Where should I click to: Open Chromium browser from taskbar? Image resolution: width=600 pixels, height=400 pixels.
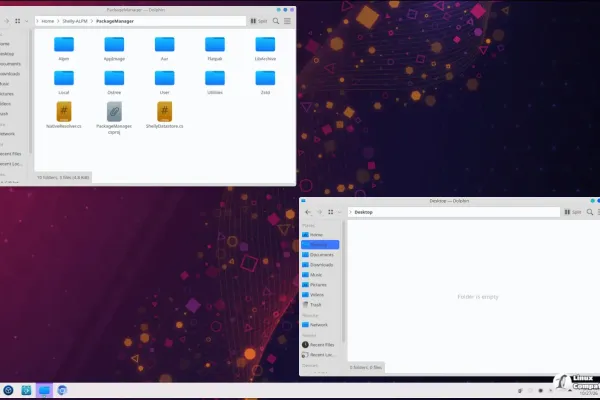click(62, 390)
